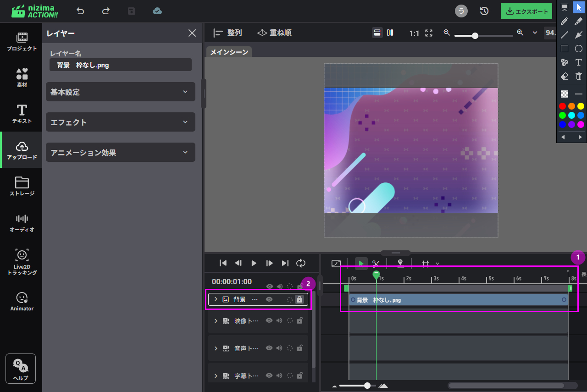Click the redo arrow icon
Screen dimensions: 587x392
pos(106,11)
